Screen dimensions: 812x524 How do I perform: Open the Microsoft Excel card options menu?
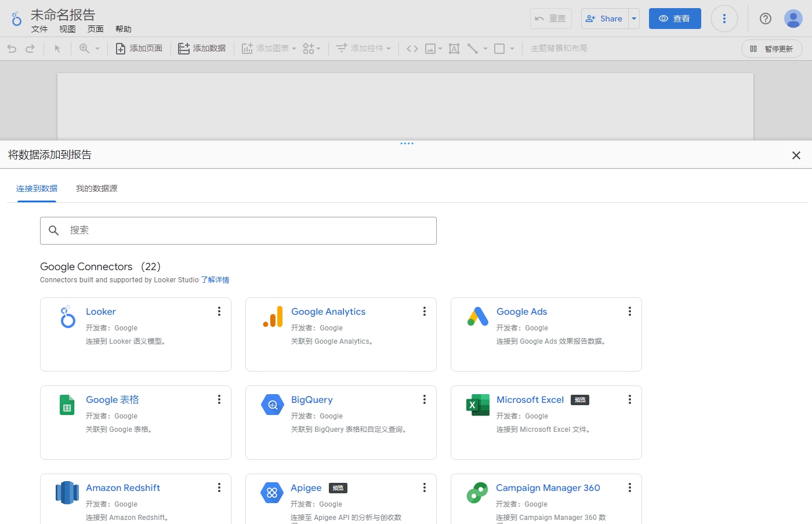(630, 399)
